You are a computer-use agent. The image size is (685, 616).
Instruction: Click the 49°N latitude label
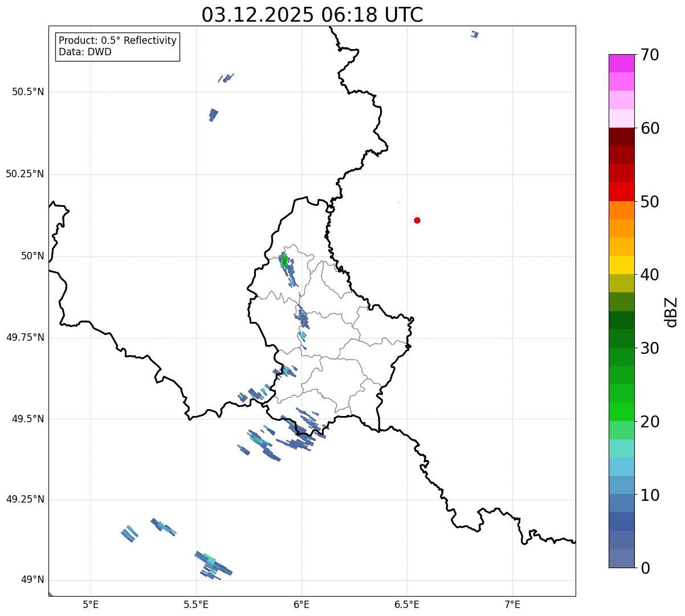[x=32, y=580]
